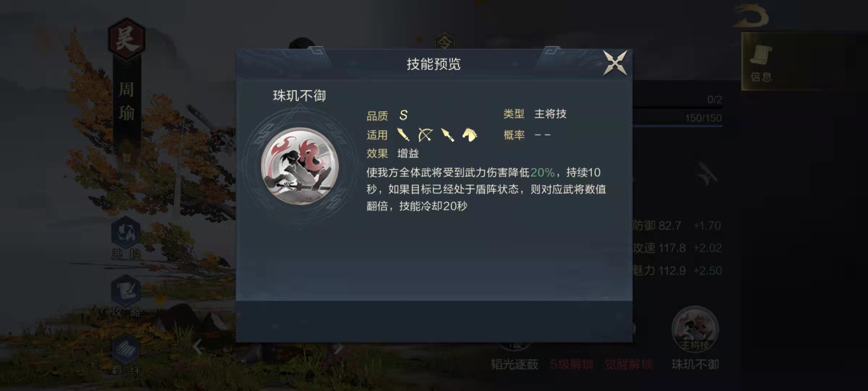Select the bow troop type icon
Image resolution: width=868 pixels, height=391 pixels.
point(425,135)
